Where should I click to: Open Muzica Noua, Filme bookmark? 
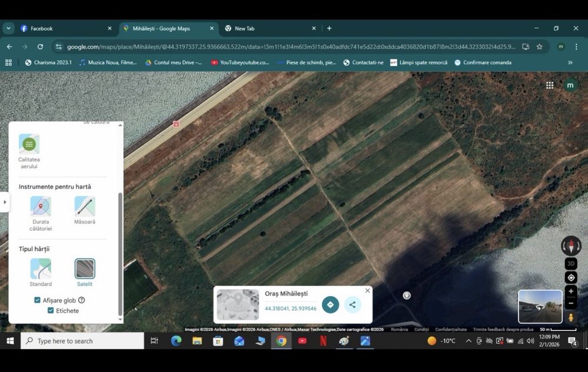point(108,63)
